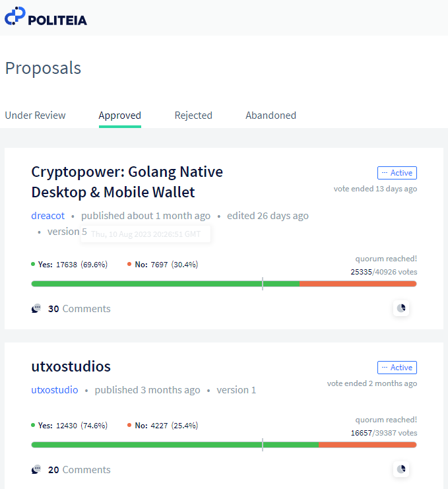Open Cryptopower Golang Native Wallet proposal title

[127, 182]
